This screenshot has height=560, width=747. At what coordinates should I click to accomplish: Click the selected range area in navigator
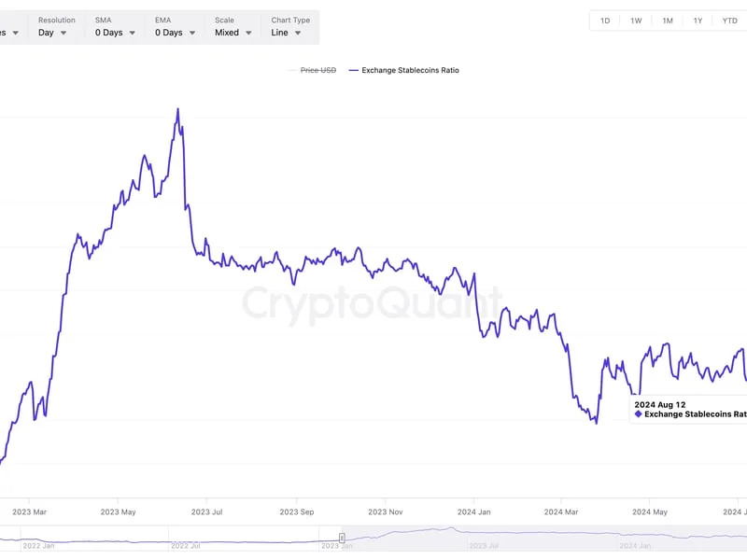click(544, 539)
